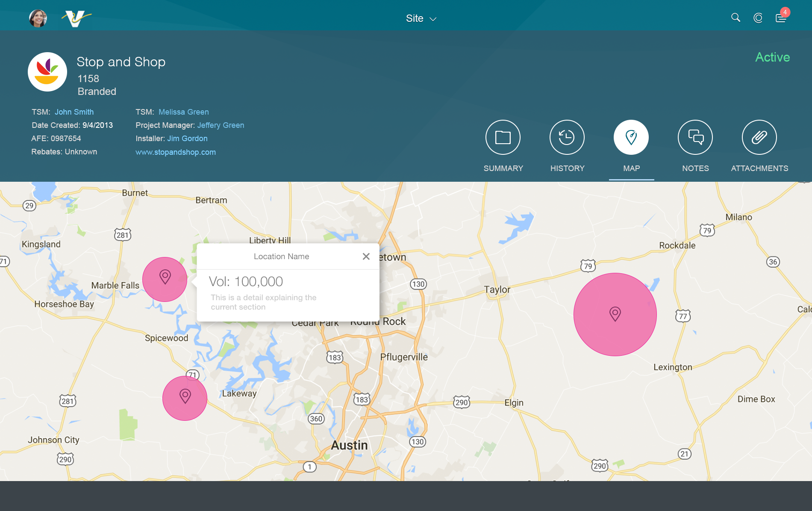Click the AFE: 0987654 text

(x=56, y=139)
